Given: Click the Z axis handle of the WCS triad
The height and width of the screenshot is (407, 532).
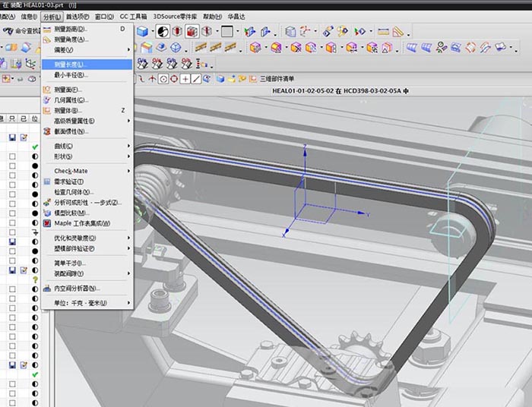Looking at the screenshot, I should pos(305,151).
